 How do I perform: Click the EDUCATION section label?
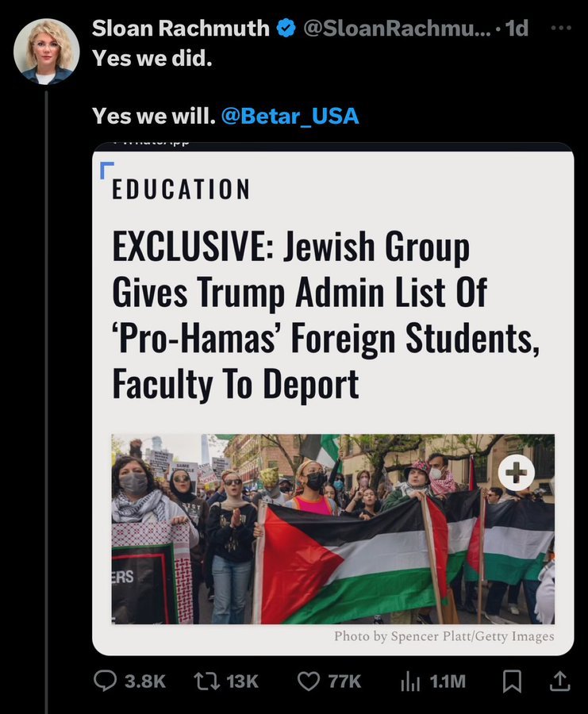click(181, 189)
